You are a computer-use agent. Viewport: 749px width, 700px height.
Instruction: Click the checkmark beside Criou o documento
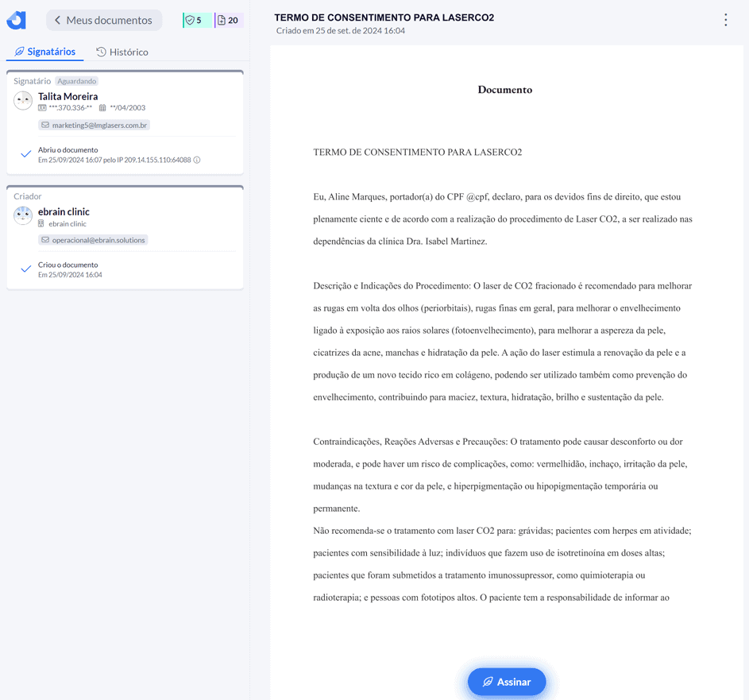(25, 269)
